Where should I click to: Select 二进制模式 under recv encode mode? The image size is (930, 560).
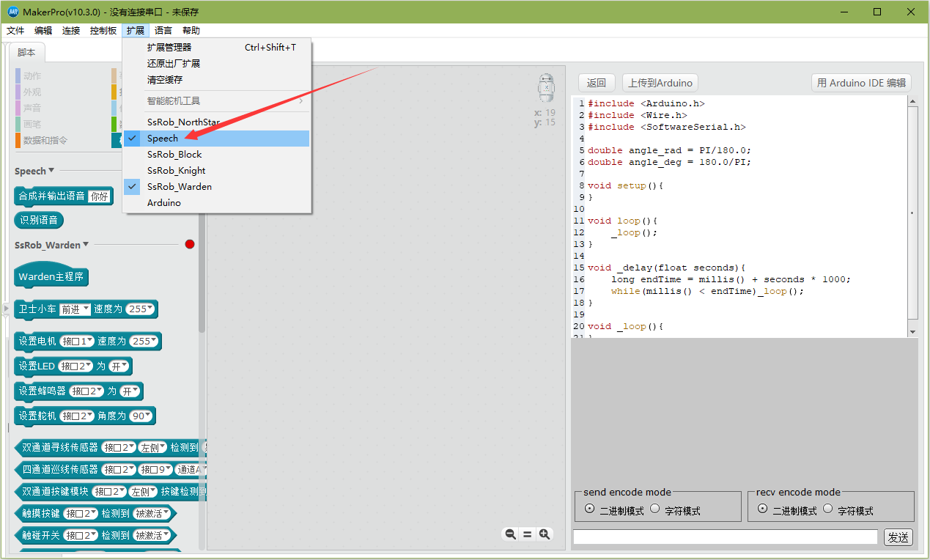pos(762,509)
